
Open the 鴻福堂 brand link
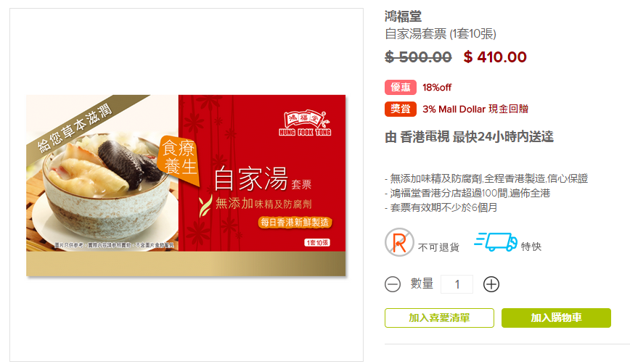pos(403,17)
